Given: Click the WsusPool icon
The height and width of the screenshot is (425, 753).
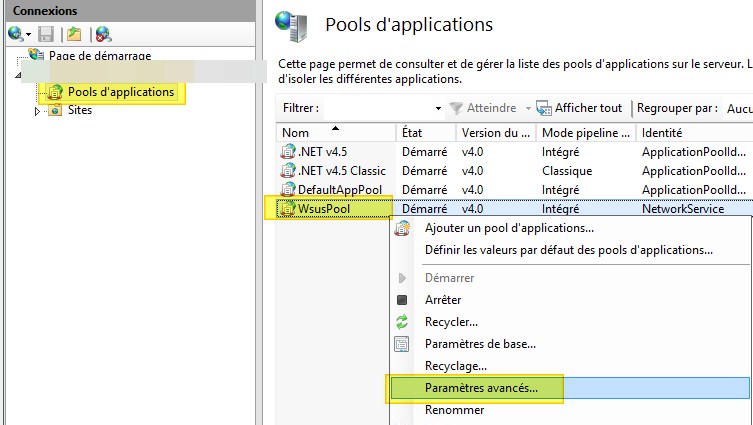Looking at the screenshot, I should pos(288,209).
